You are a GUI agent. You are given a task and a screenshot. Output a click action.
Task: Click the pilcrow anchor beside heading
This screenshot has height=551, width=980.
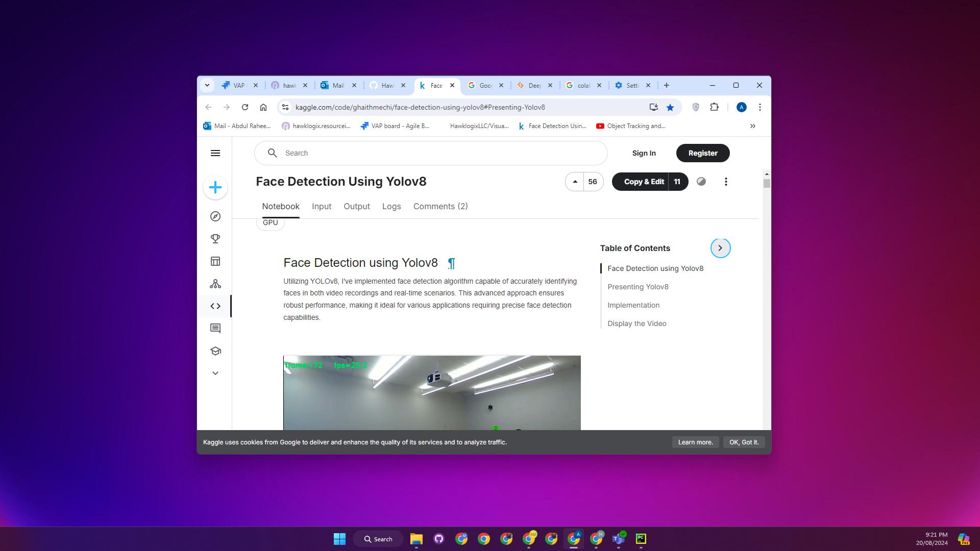point(451,263)
